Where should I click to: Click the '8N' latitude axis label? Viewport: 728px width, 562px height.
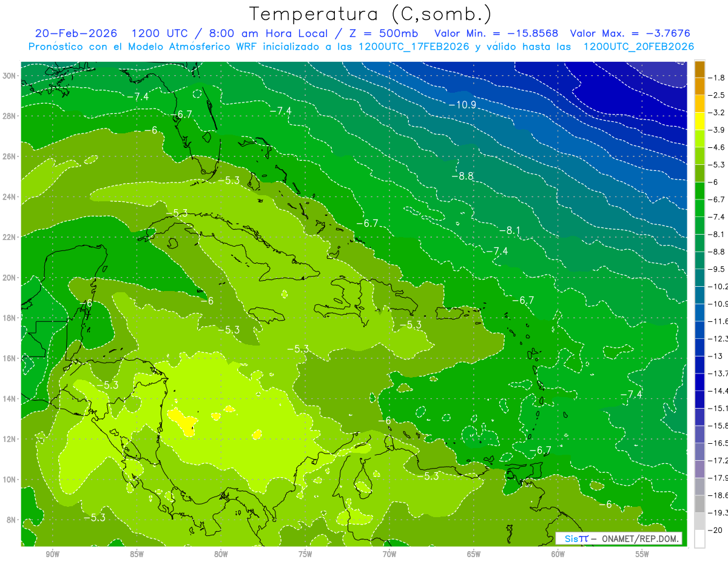pyautogui.click(x=12, y=520)
